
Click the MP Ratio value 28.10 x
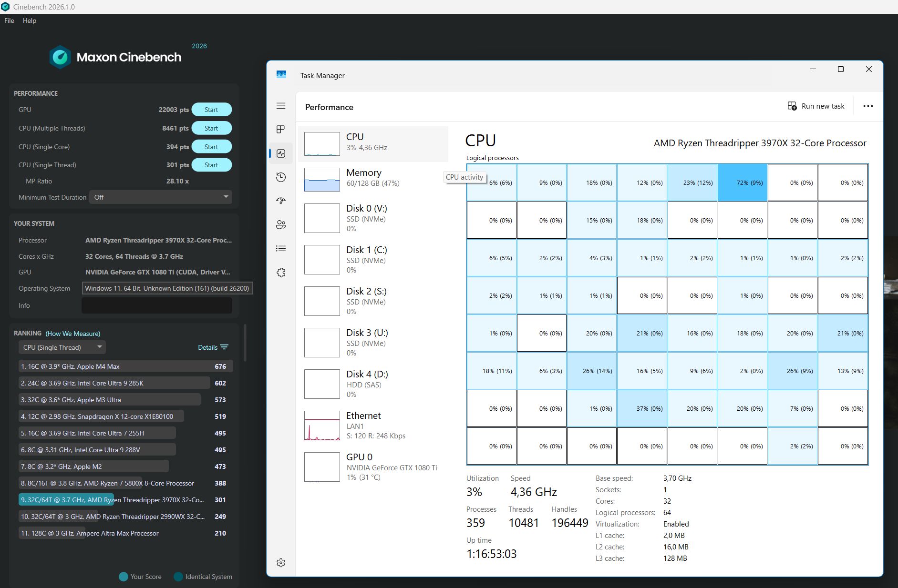pyautogui.click(x=177, y=181)
